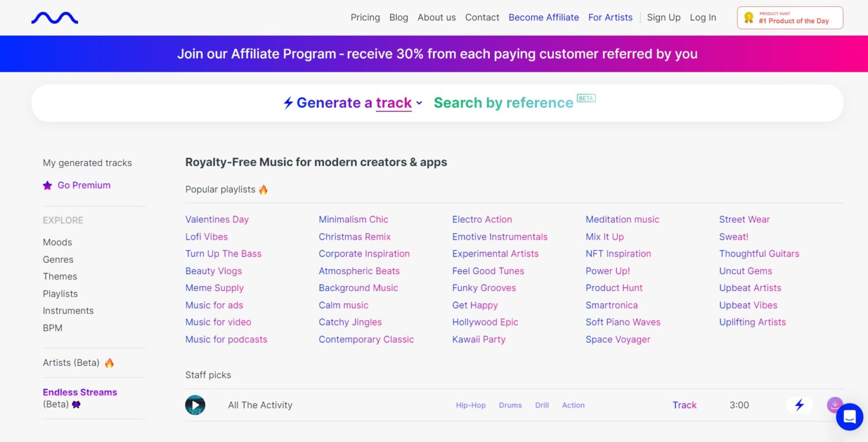
Task: Click the Hip-Hop tag on the staff pick
Action: [x=471, y=405]
